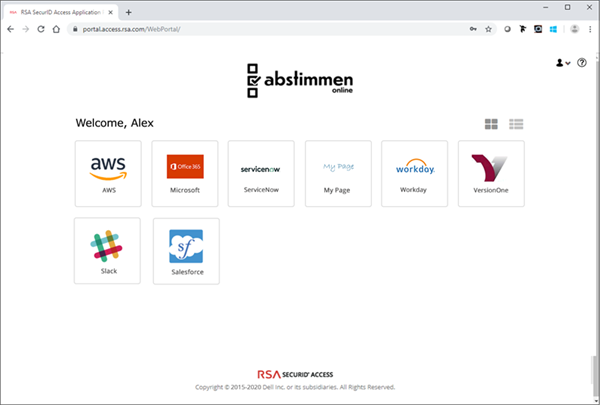Viewport: 600px width, 405px height.
Task: Go forward in browser history
Action: [26, 29]
